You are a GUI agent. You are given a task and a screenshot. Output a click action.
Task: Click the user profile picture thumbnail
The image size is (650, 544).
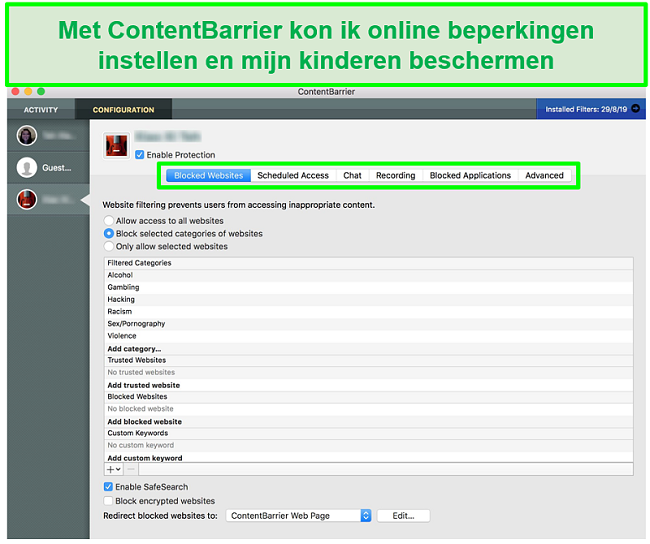point(116,146)
